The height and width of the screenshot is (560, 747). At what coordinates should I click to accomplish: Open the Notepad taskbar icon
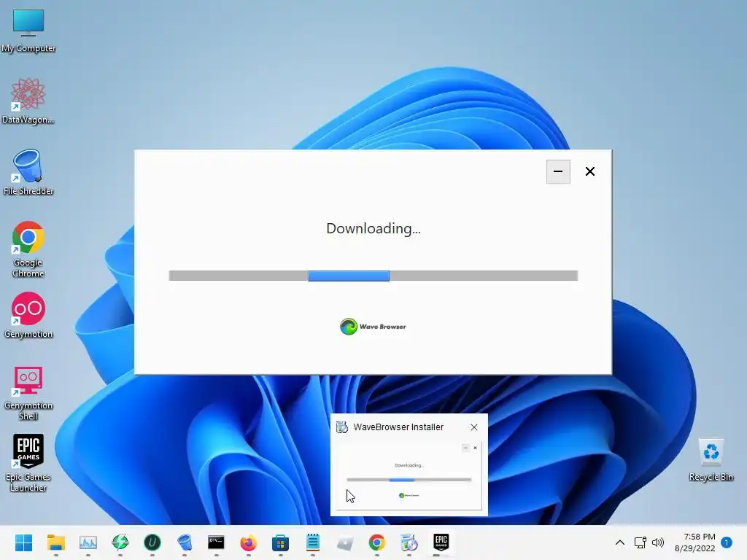(x=312, y=542)
